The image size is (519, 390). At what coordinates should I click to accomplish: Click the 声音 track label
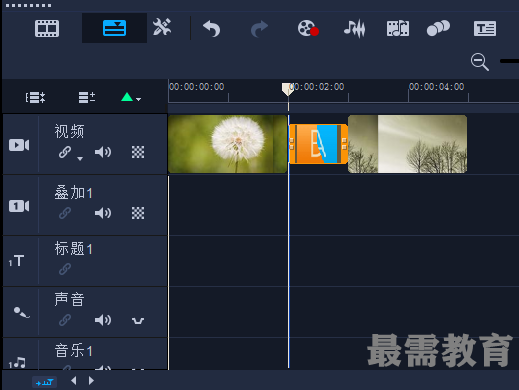[x=69, y=299]
